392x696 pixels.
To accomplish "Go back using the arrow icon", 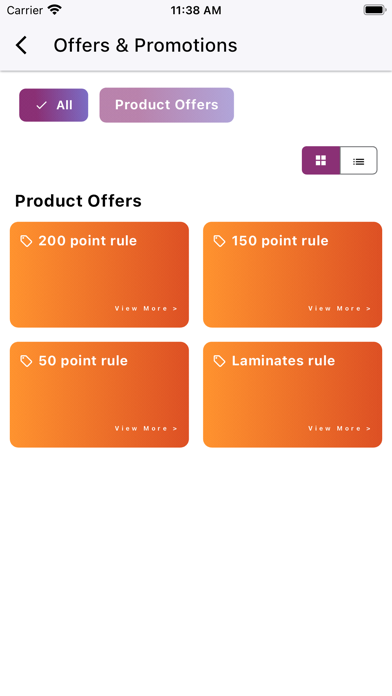I will click(x=21, y=45).
